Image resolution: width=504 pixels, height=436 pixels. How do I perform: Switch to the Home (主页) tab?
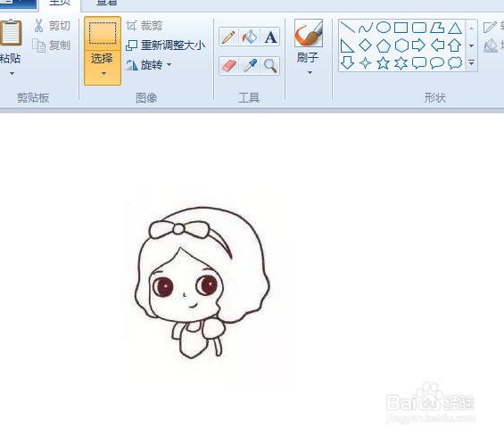click(x=60, y=4)
